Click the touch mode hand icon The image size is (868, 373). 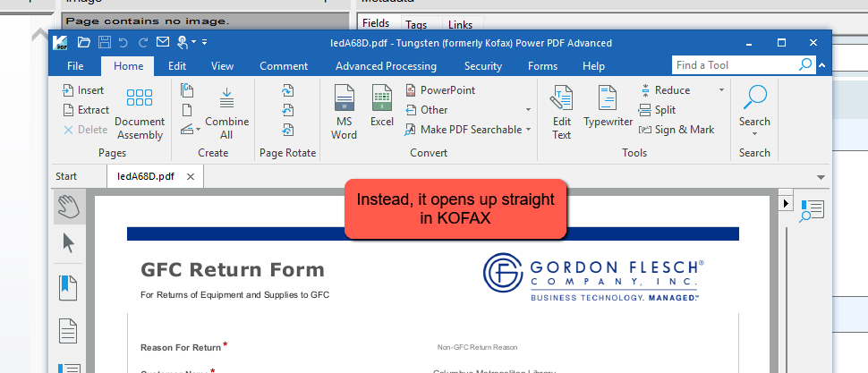coord(183,42)
